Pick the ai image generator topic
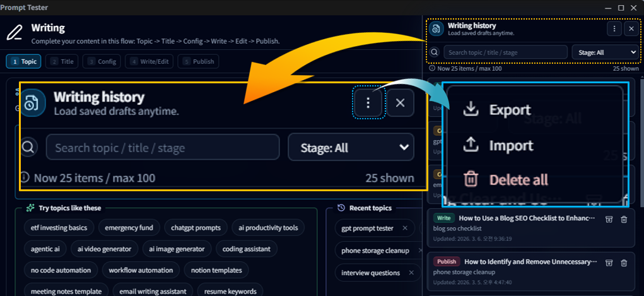 point(177,249)
